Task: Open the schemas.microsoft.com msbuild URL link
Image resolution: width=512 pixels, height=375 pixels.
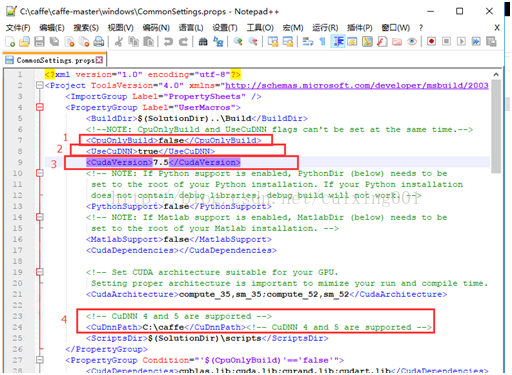Action: [357, 86]
